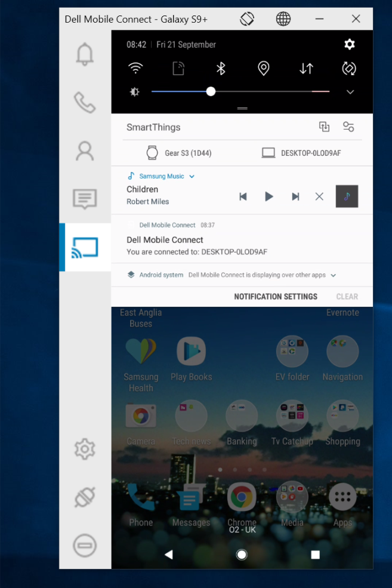Toggle Location in the quick settings
Image resolution: width=392 pixels, height=588 pixels.
pos(264,69)
